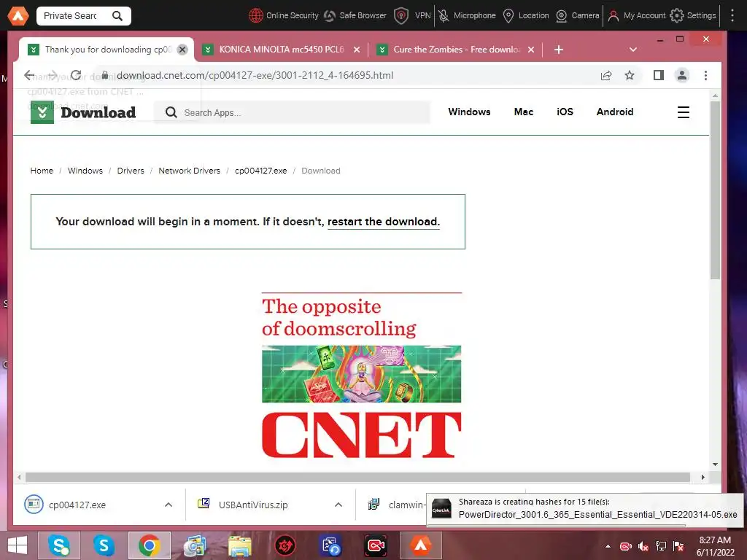Open Chrome from the taskbar
Viewport: 747px width, 560px height.
pos(149,545)
